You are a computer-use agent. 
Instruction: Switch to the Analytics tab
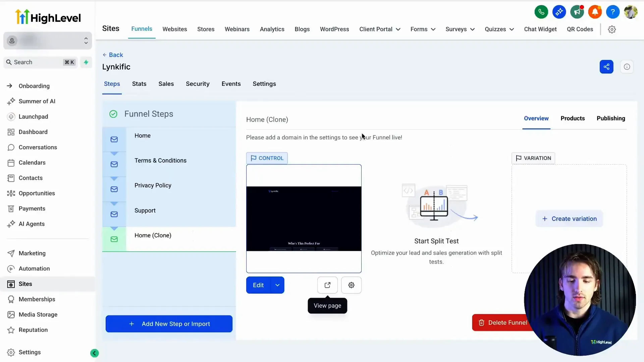click(272, 29)
